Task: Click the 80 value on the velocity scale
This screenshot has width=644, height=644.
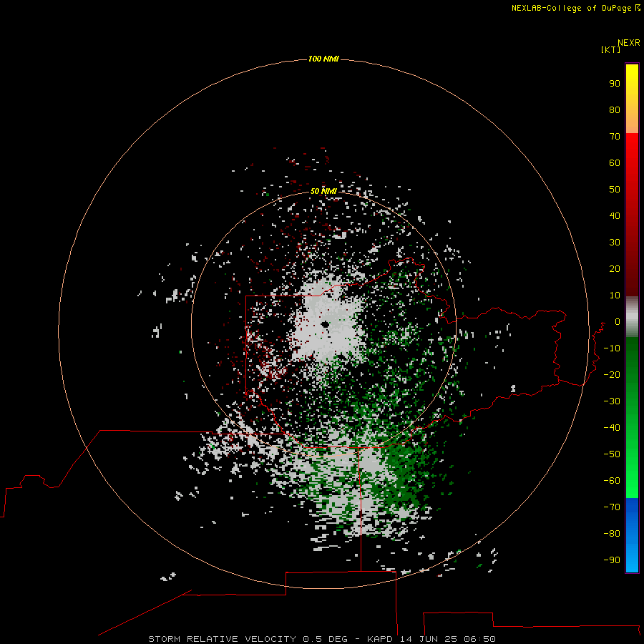Action: pos(615,110)
